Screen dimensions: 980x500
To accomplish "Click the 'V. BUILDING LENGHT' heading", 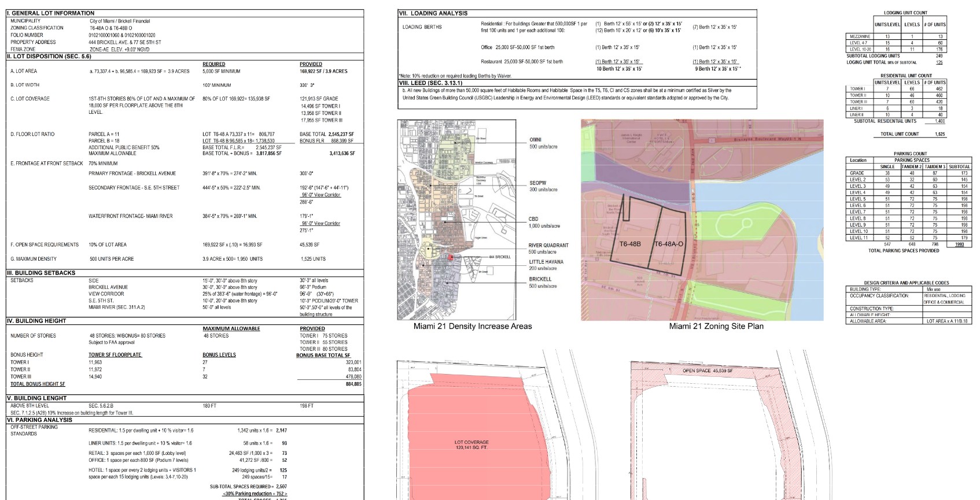I will 36,398.
